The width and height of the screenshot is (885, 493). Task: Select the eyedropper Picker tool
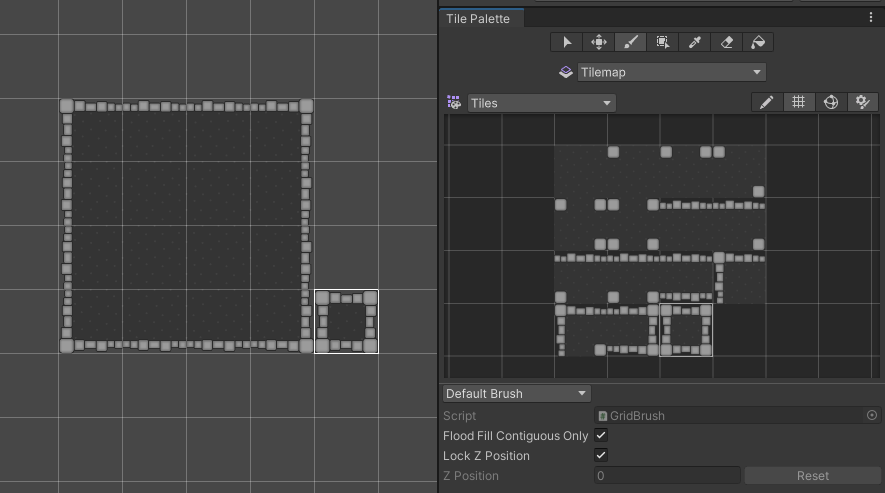[x=694, y=42]
